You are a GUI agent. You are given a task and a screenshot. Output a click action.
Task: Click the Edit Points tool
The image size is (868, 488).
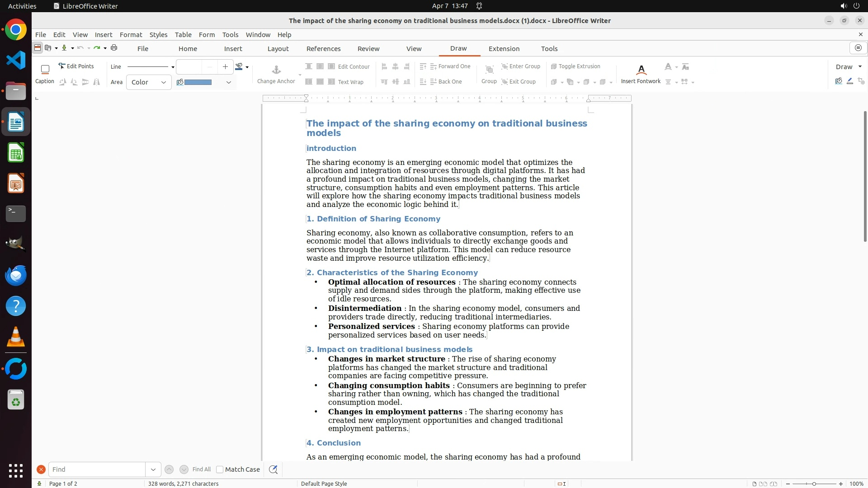(76, 66)
